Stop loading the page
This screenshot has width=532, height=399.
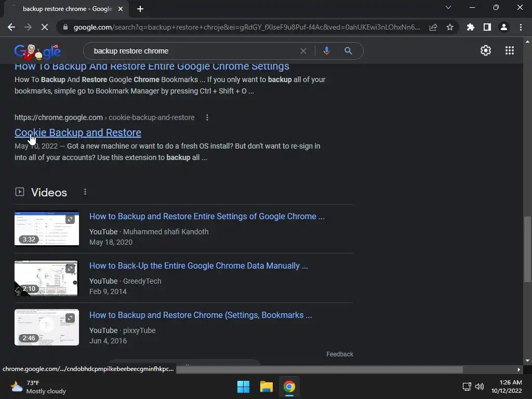(x=45, y=27)
